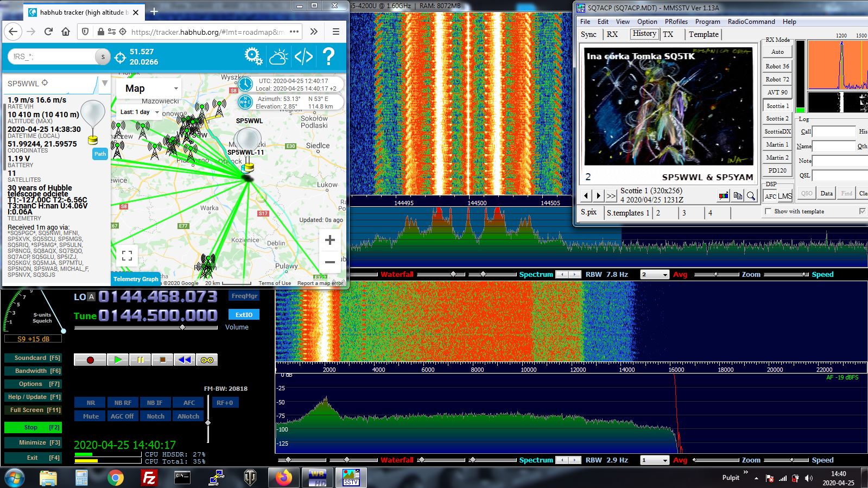The height and width of the screenshot is (488, 868).
Task: Open FileZilla from the taskbar
Action: (x=149, y=478)
